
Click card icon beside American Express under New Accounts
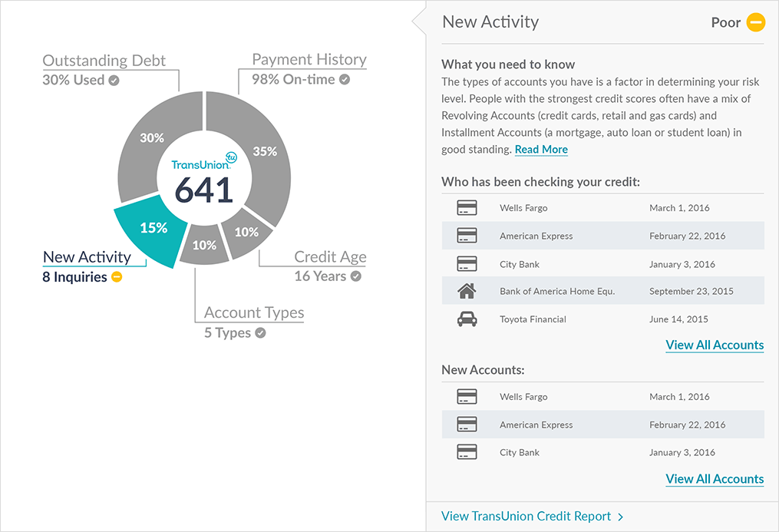coord(467,425)
